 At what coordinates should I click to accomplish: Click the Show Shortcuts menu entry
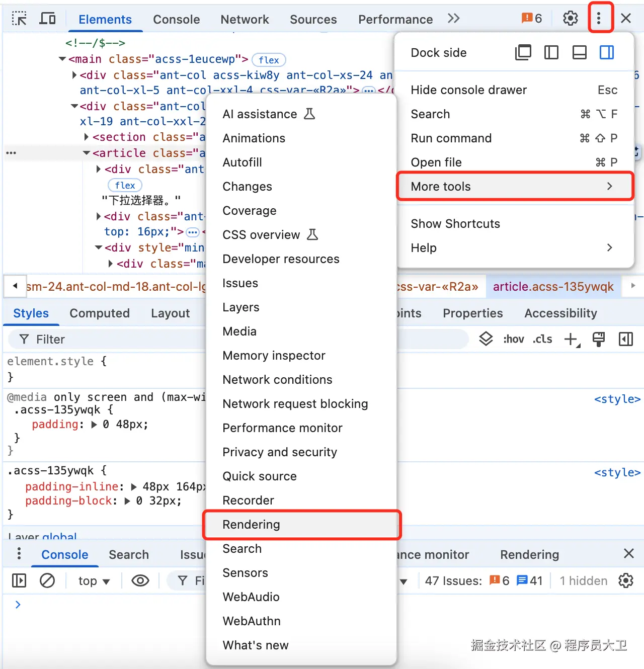coord(455,224)
